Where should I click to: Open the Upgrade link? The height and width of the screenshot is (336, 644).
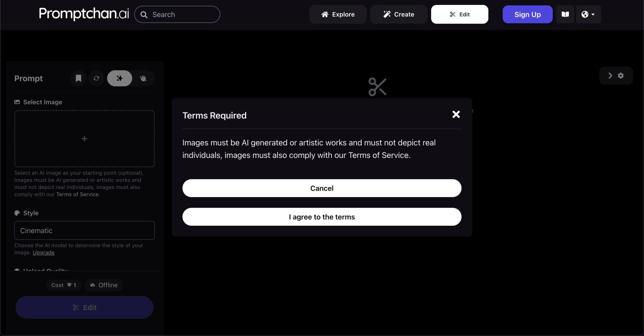(x=43, y=253)
